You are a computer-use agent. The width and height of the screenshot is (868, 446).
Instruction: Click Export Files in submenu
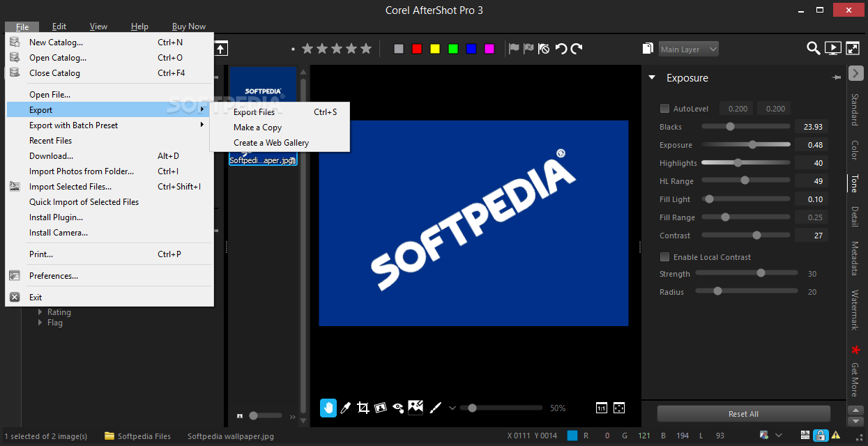point(279,112)
